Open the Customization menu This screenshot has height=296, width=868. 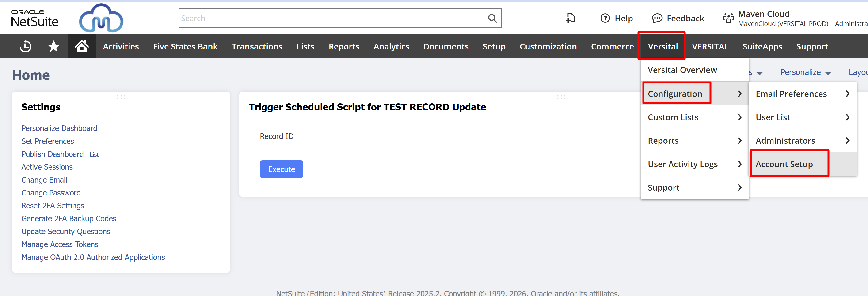coord(548,46)
